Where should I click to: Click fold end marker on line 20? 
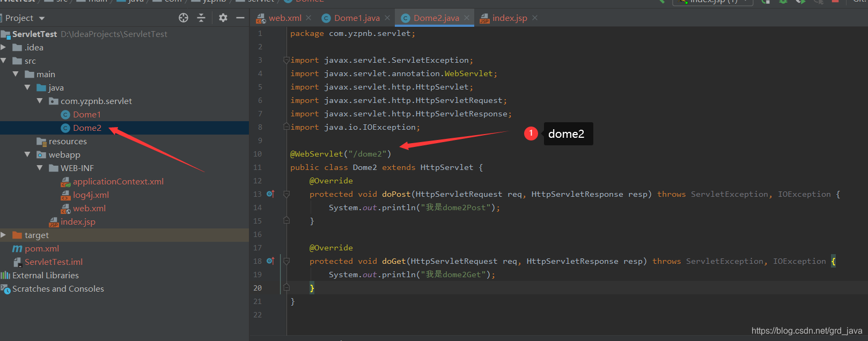pyautogui.click(x=286, y=287)
